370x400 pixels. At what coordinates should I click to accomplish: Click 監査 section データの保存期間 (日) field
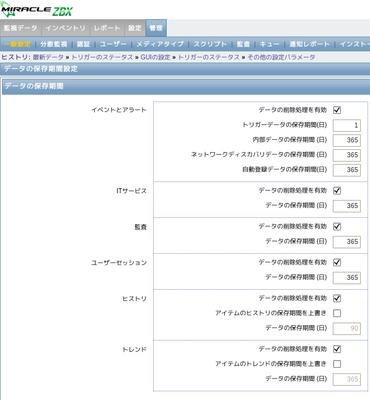pyautogui.click(x=347, y=242)
